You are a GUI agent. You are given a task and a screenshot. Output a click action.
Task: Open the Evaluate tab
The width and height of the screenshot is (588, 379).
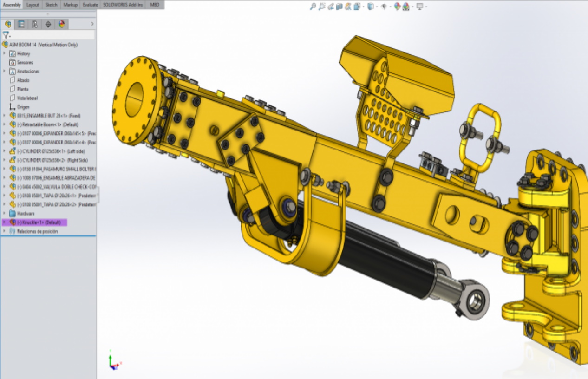click(90, 5)
